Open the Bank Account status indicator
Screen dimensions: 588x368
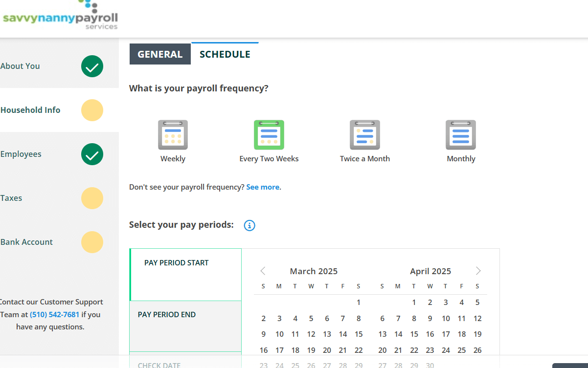(x=92, y=242)
